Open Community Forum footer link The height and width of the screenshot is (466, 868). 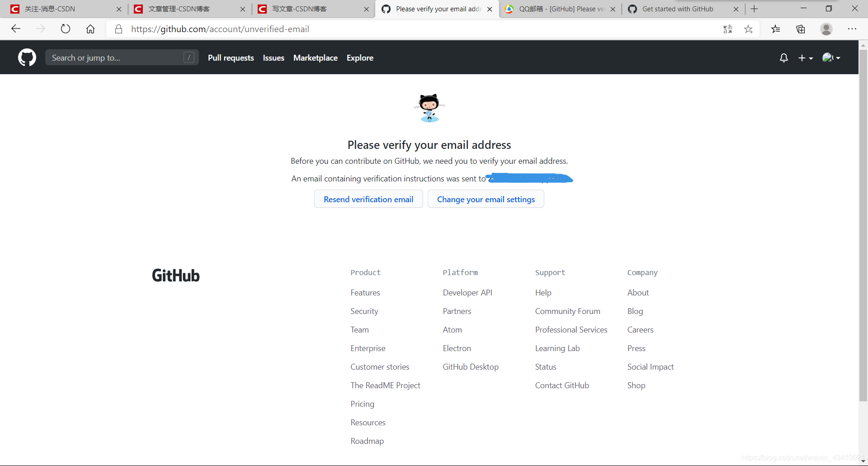click(x=568, y=311)
